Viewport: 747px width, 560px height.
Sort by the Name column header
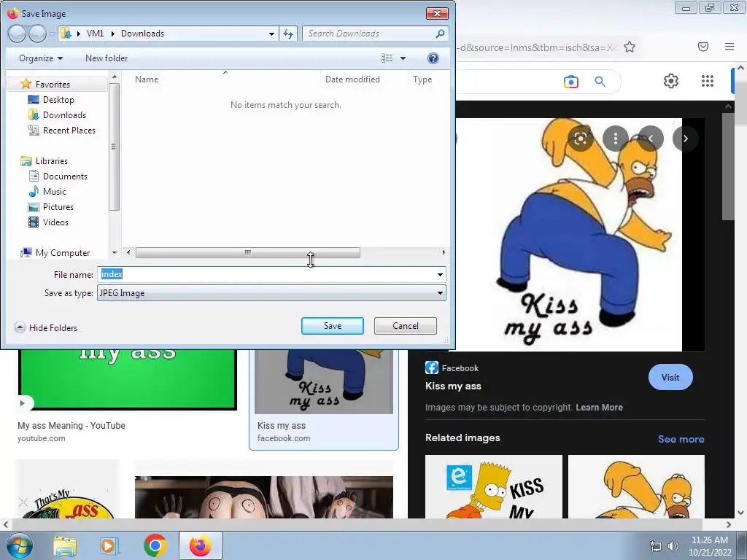pyautogui.click(x=146, y=79)
